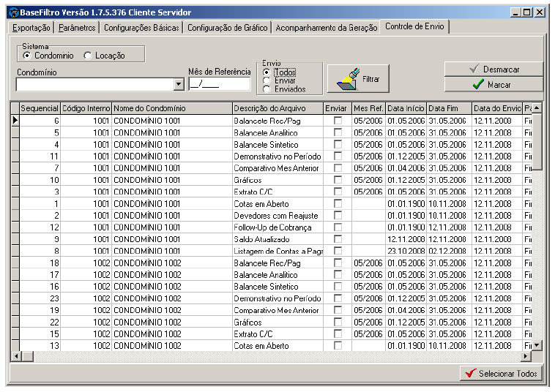The width and height of the screenshot is (555, 392).
Task: Click Selecionar Todos with red checkmark
Action: coord(501,374)
